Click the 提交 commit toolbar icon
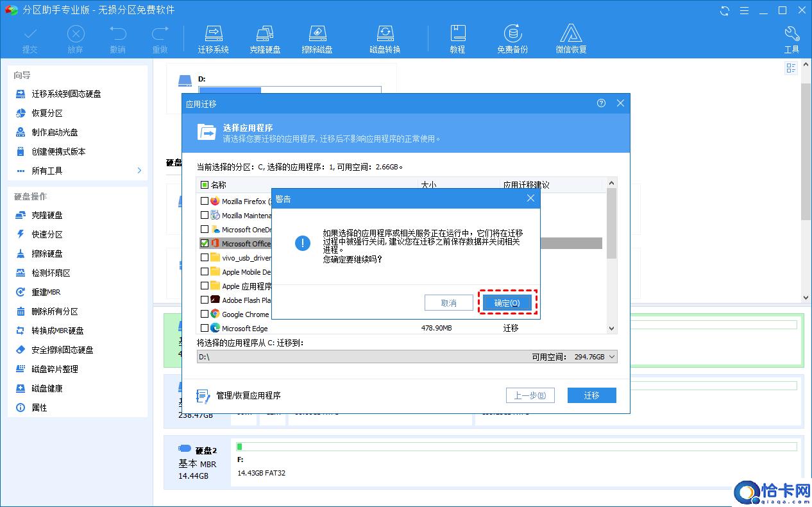 click(x=30, y=39)
